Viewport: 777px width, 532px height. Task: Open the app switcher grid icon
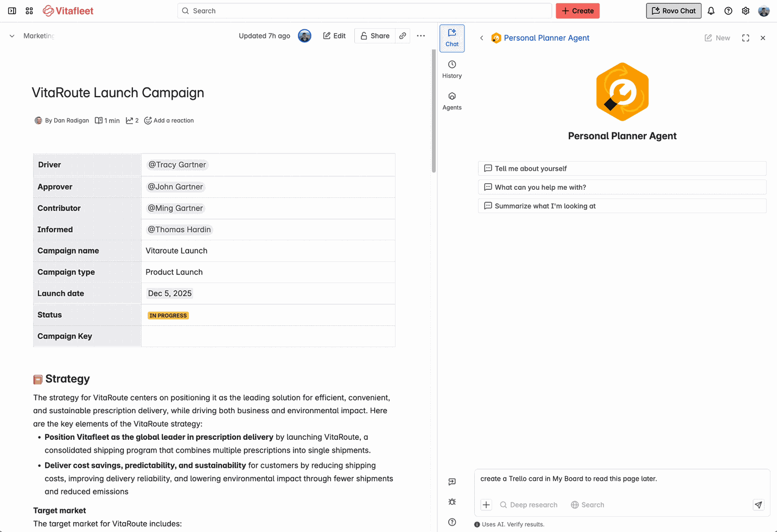(x=29, y=11)
